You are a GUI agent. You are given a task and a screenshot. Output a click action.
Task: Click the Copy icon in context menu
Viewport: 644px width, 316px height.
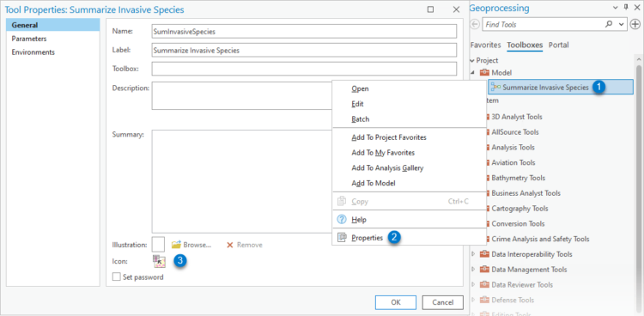pyautogui.click(x=342, y=201)
